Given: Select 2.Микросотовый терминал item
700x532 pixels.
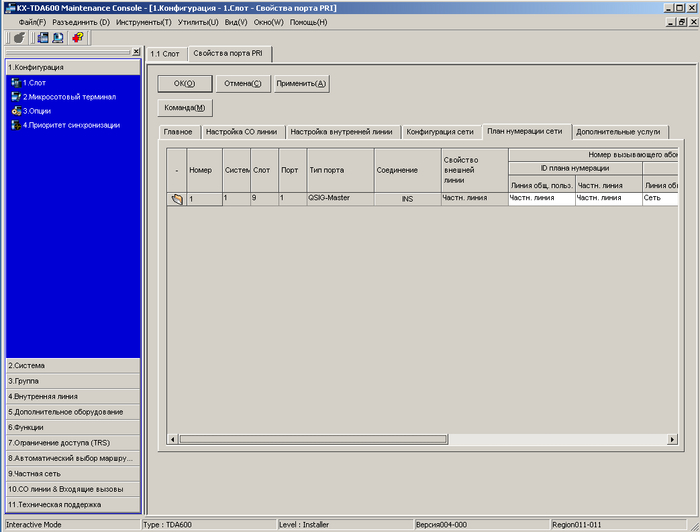Looking at the screenshot, I should click(x=69, y=97).
